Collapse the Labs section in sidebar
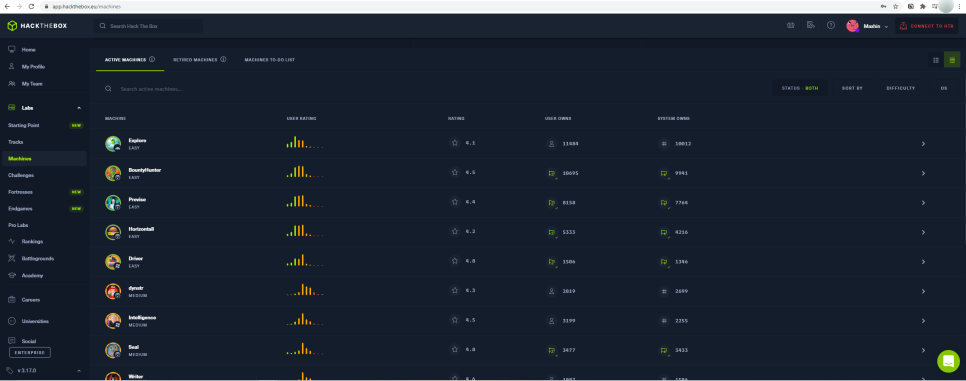Image resolution: width=966 pixels, height=381 pixels. pyautogui.click(x=79, y=108)
